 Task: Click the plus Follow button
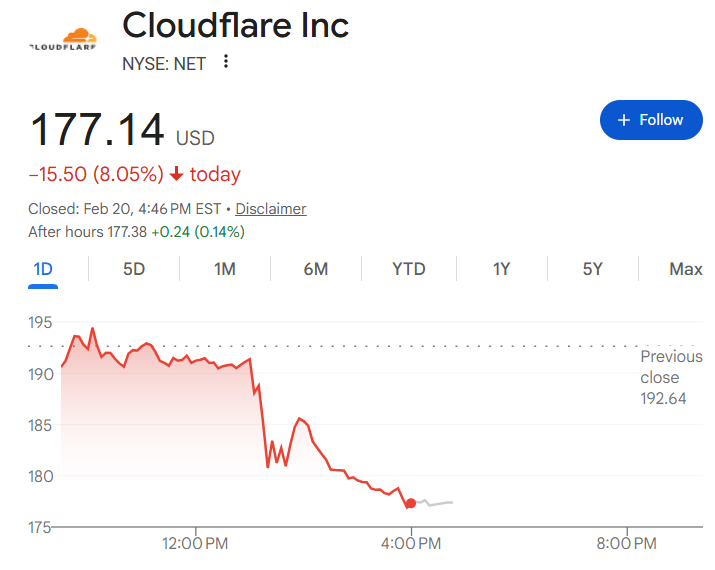[x=650, y=120]
